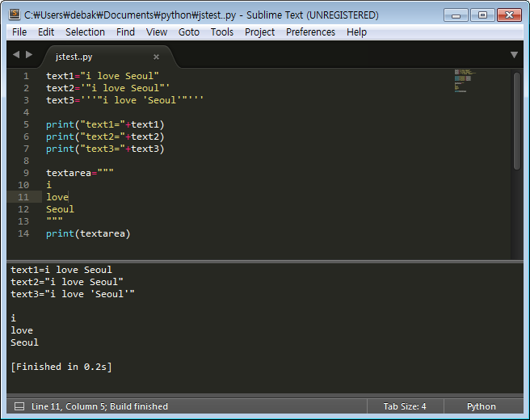The image size is (530, 420).
Task: Open the File menu
Action: click(19, 32)
